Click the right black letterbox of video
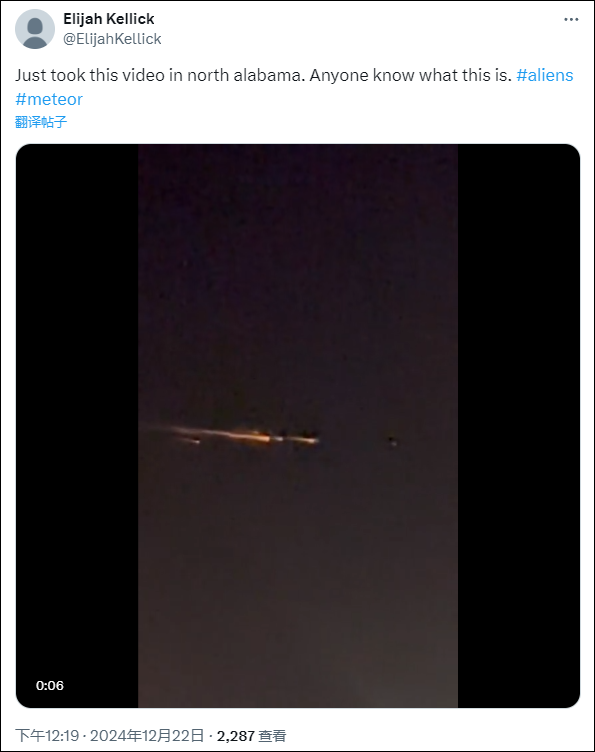The height and width of the screenshot is (752, 595). (x=519, y=426)
